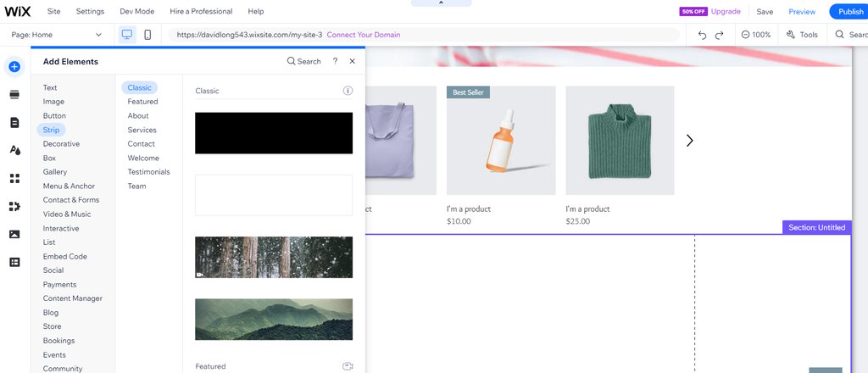Expand the top bar collapse chevron

(x=440, y=3)
